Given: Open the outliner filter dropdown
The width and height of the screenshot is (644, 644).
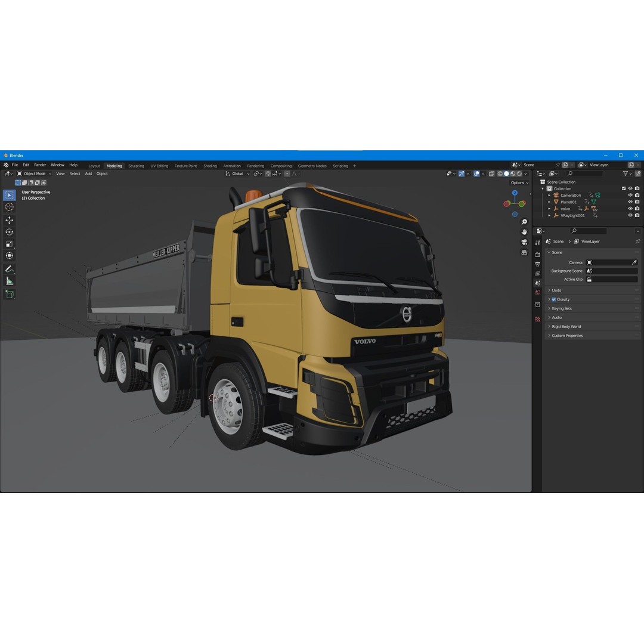Looking at the screenshot, I should tap(627, 174).
